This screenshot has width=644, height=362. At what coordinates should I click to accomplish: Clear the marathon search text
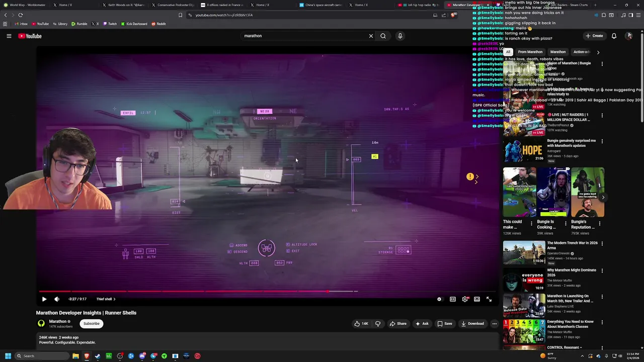(x=371, y=36)
